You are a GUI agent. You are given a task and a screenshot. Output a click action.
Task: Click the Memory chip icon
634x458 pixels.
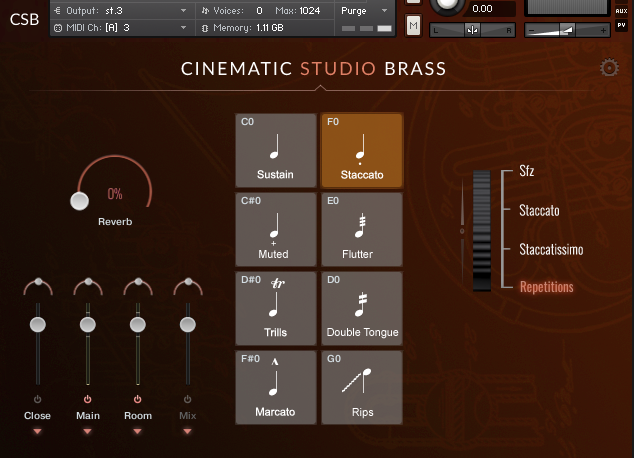pos(205,28)
